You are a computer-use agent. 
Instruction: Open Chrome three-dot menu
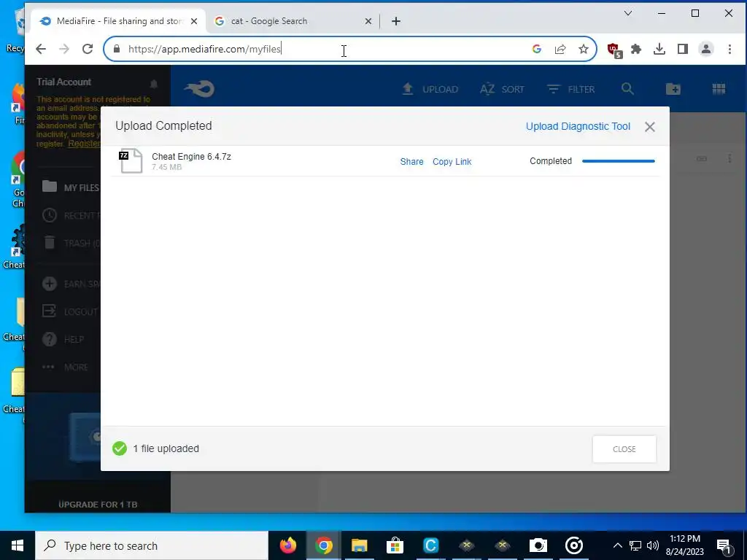pyautogui.click(x=729, y=49)
